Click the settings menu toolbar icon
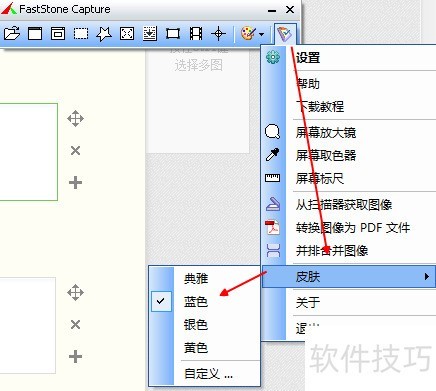 coord(285,34)
